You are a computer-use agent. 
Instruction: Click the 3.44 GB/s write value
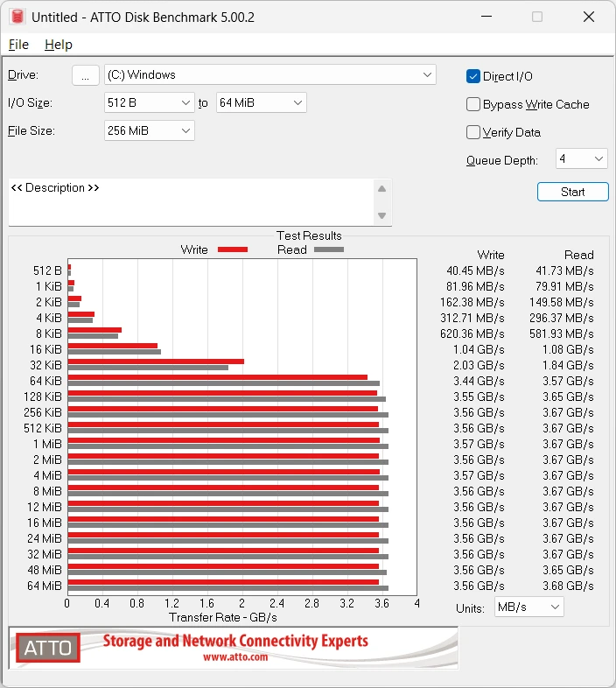click(479, 381)
